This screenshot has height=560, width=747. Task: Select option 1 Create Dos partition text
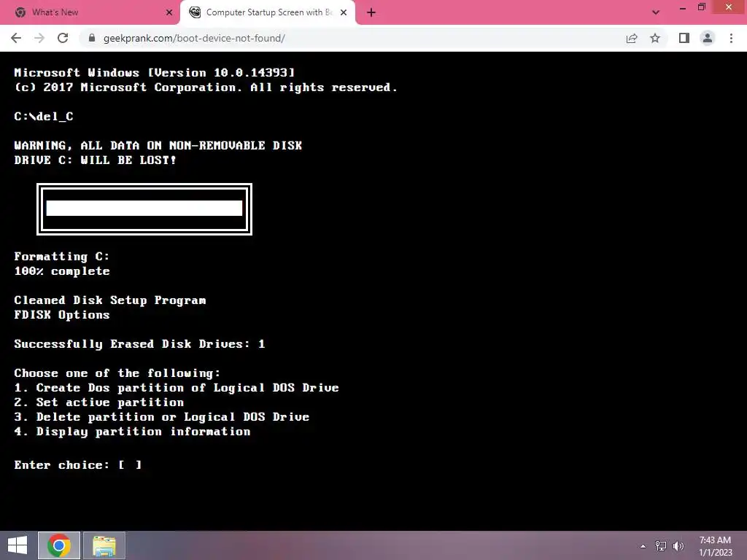coord(177,388)
